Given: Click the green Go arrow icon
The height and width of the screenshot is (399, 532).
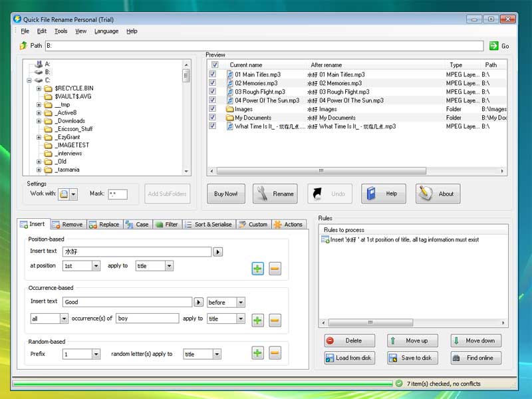Looking at the screenshot, I should [x=493, y=46].
